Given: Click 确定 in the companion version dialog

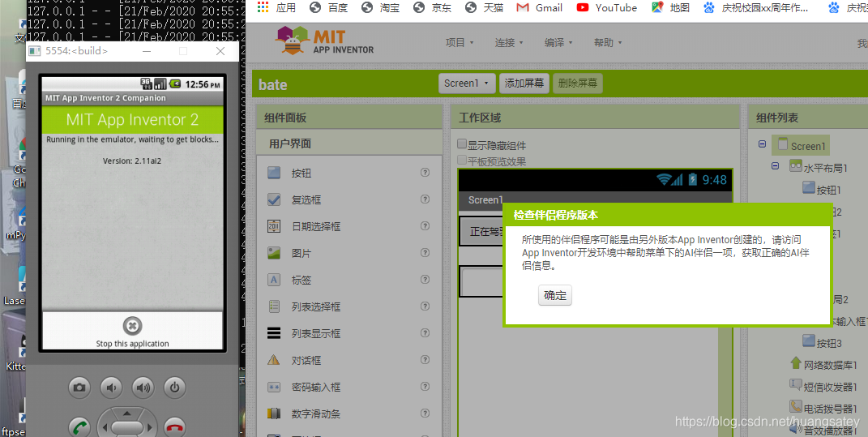Looking at the screenshot, I should pos(554,295).
